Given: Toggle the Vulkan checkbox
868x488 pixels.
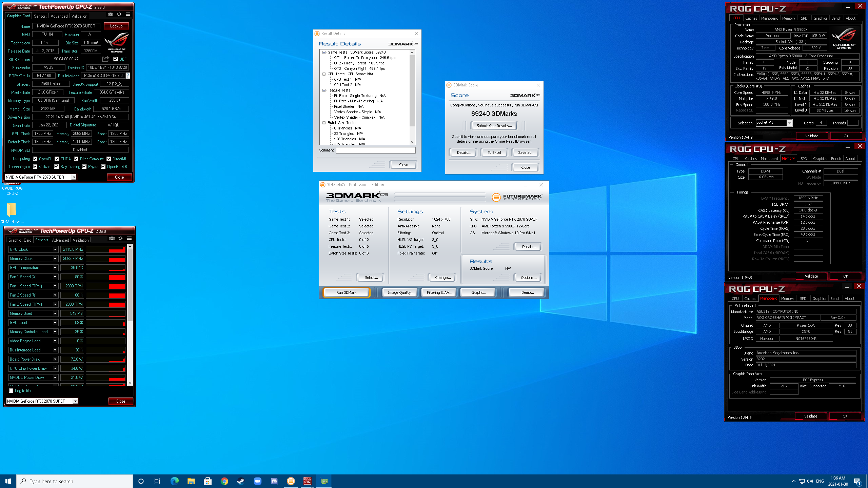Looking at the screenshot, I should [35, 167].
